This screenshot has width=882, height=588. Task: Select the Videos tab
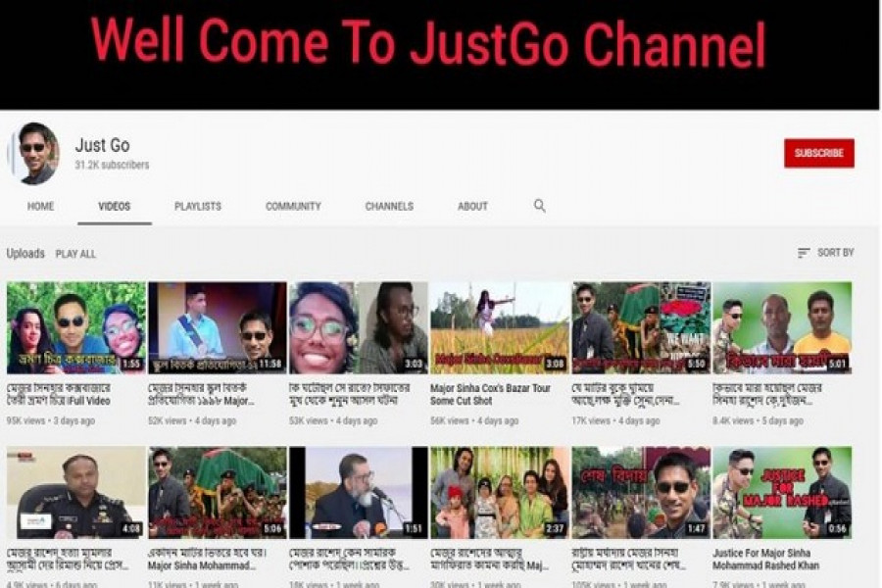(115, 207)
